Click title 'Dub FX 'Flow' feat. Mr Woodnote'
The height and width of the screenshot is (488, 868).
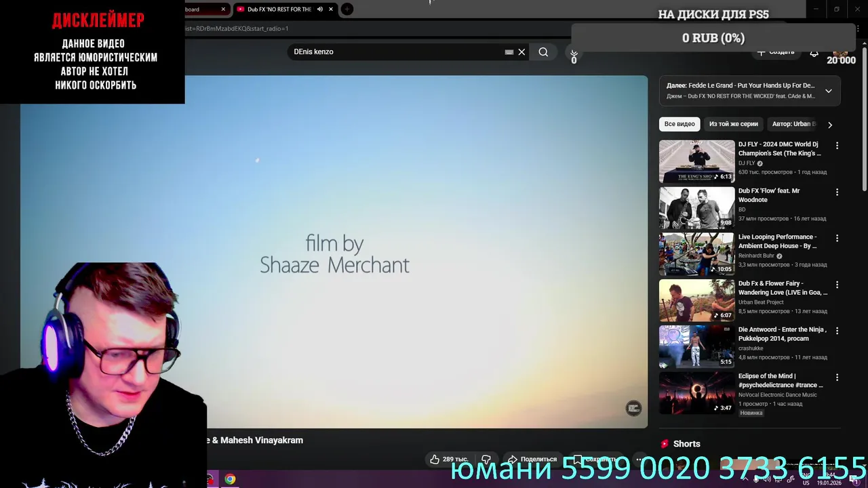(769, 195)
